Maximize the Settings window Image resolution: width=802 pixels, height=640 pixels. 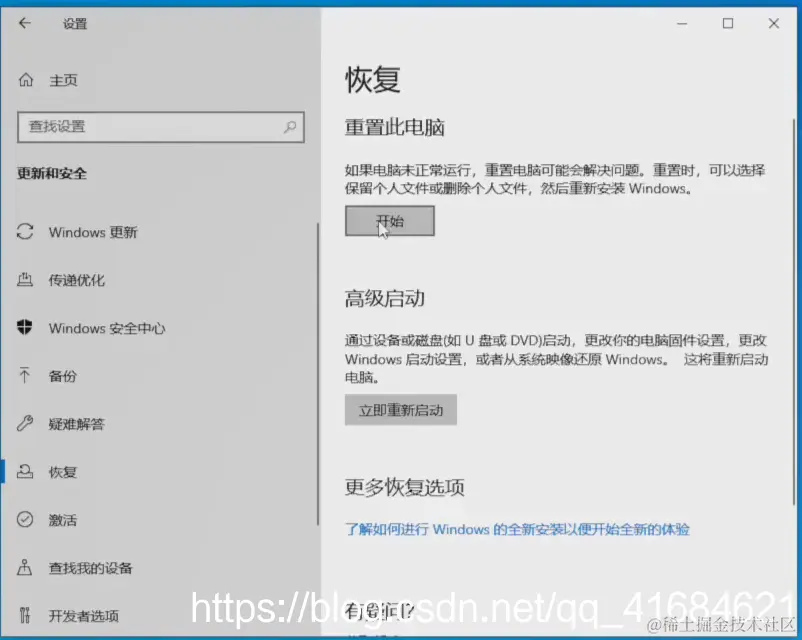pyautogui.click(x=727, y=22)
